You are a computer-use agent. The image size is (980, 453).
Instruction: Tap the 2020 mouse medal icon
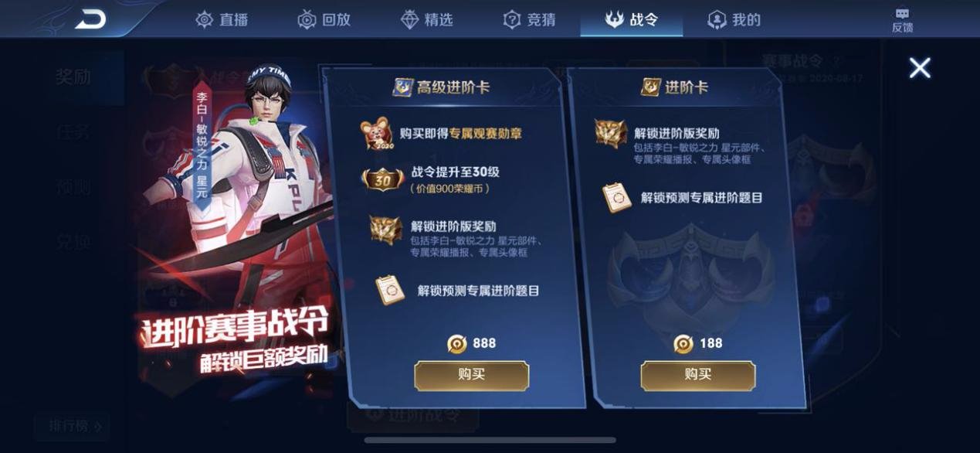coord(378,135)
